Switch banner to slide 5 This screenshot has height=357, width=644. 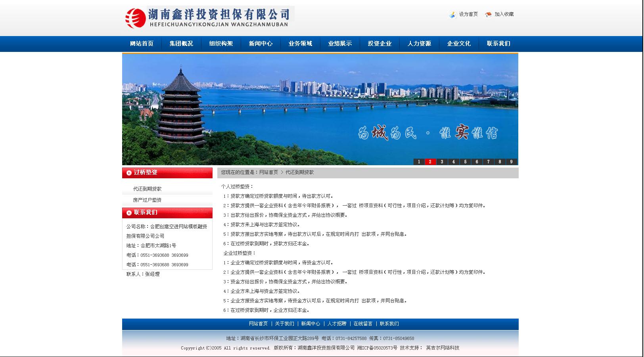coord(465,162)
